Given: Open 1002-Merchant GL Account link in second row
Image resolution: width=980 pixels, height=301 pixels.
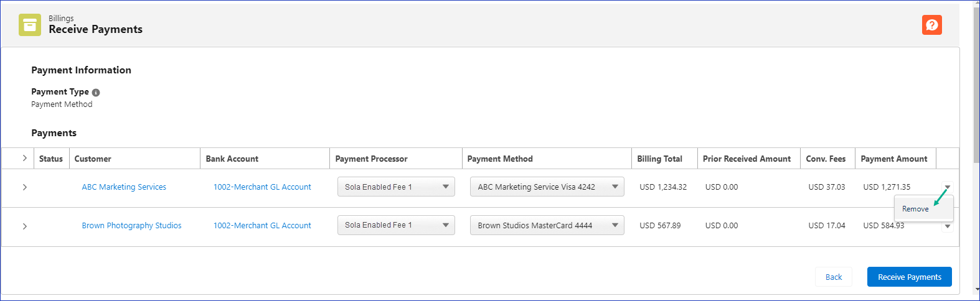Looking at the screenshot, I should pos(262,226).
